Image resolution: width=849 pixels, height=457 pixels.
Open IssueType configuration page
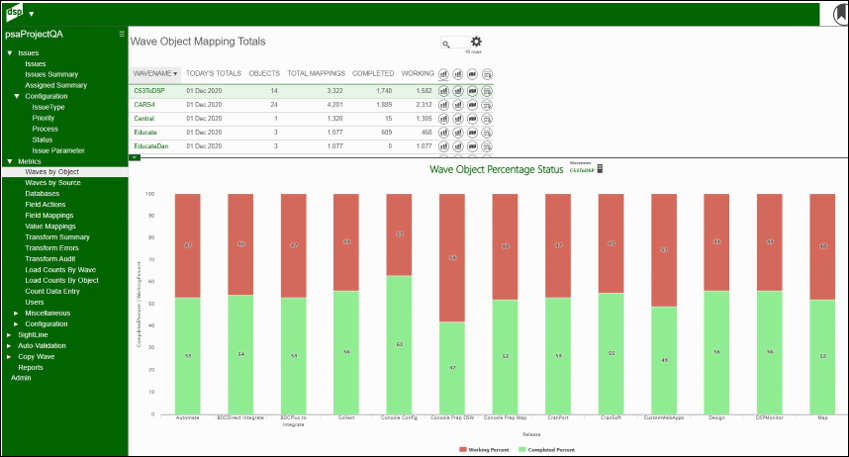point(48,107)
